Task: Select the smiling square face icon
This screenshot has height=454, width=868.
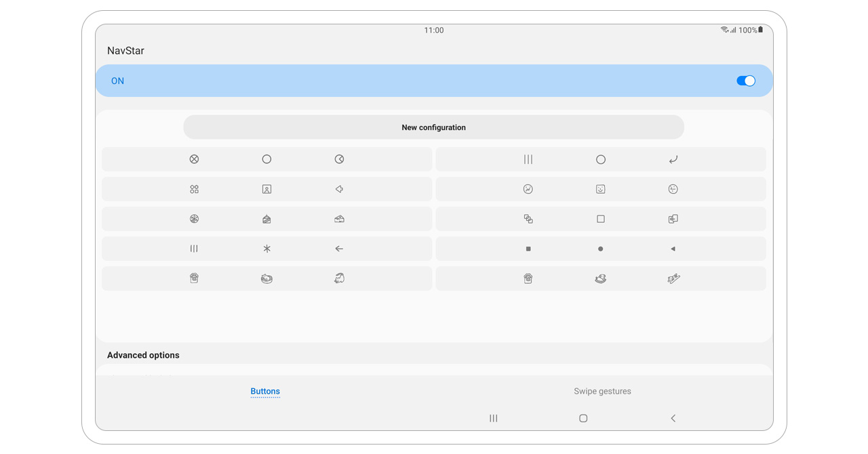Action: (x=600, y=189)
